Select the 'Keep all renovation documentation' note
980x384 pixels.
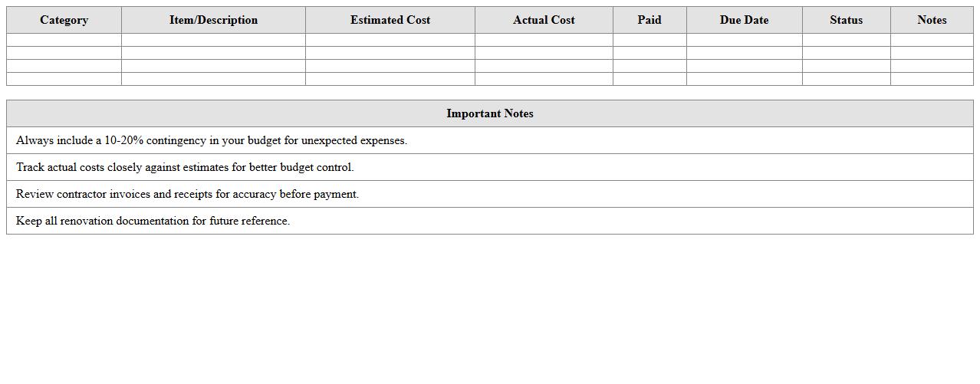coord(153,222)
